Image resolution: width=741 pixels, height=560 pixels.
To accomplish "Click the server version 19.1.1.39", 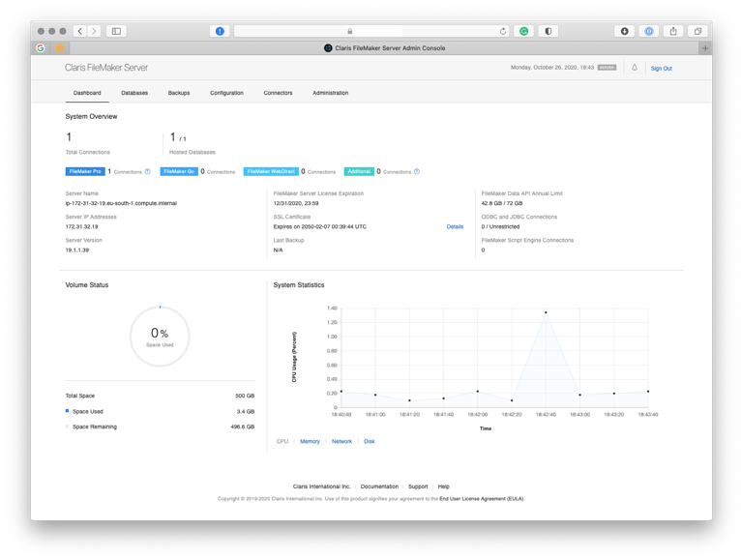I will [77, 251].
